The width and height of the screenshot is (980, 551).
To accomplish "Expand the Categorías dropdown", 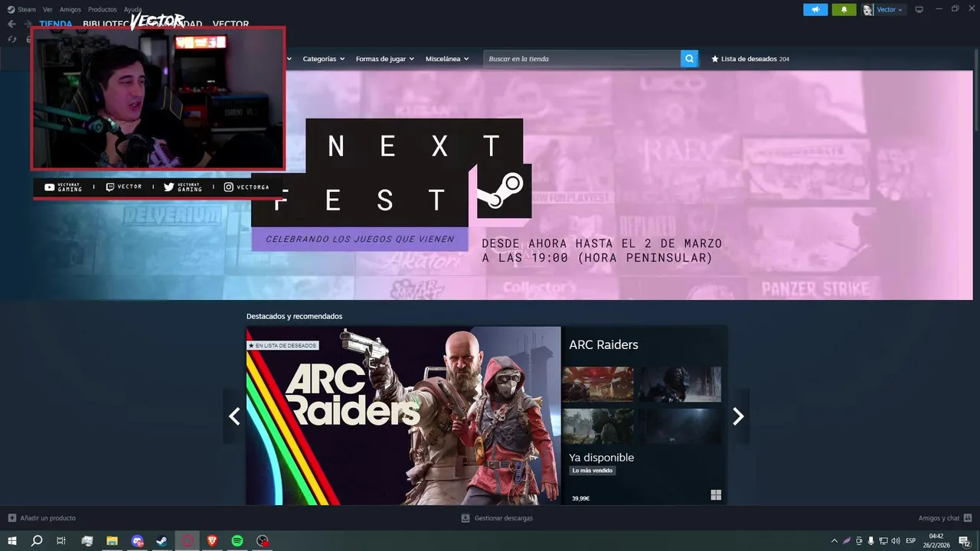I will coord(323,59).
